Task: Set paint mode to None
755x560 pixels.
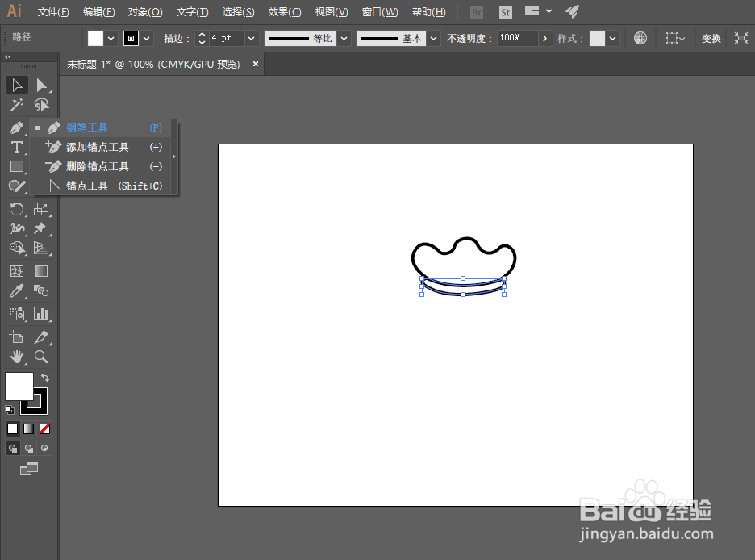Action: point(45,428)
